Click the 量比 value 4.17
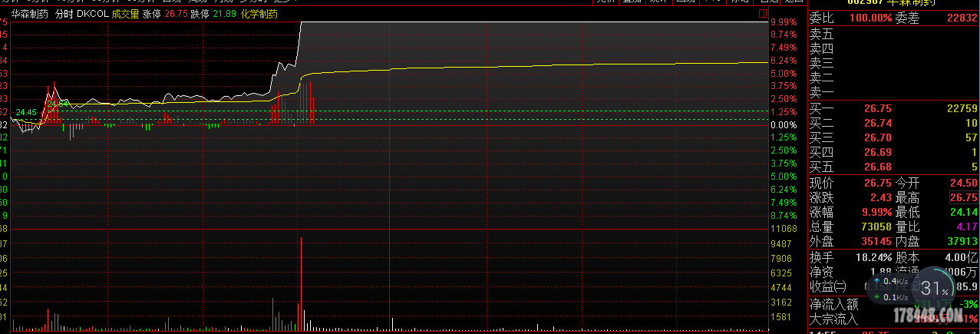980x334 pixels. [x=967, y=227]
